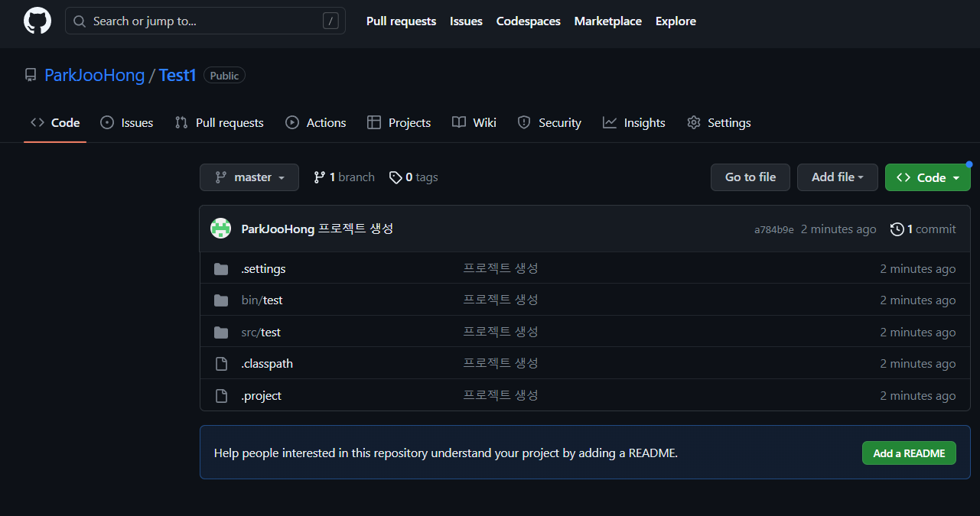This screenshot has width=980, height=516.
Task: Open the Insights tab
Action: pyautogui.click(x=634, y=122)
